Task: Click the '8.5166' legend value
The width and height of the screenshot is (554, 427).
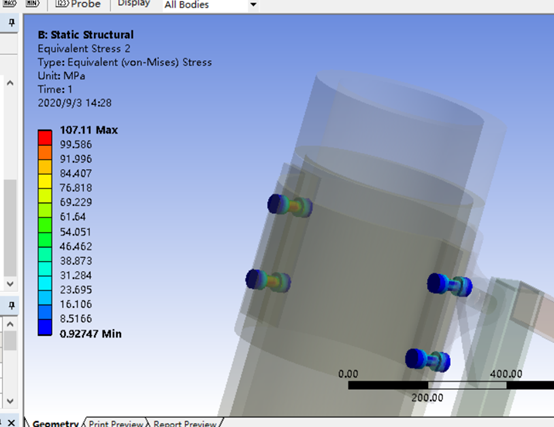Action: [76, 319]
